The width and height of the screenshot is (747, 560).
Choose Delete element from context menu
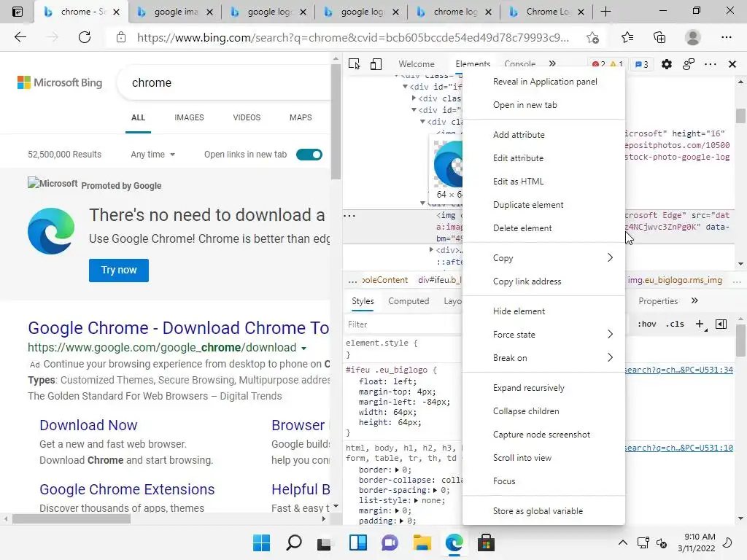543,227
